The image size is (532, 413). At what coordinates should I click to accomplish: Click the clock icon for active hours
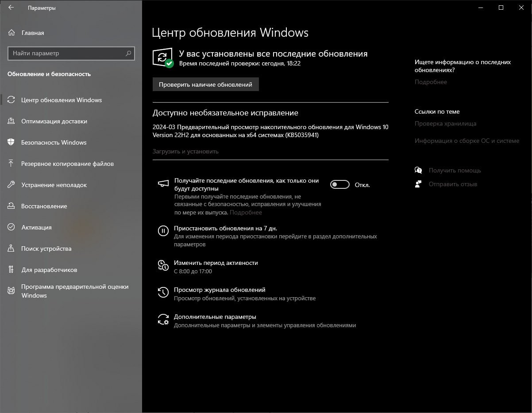click(x=163, y=265)
